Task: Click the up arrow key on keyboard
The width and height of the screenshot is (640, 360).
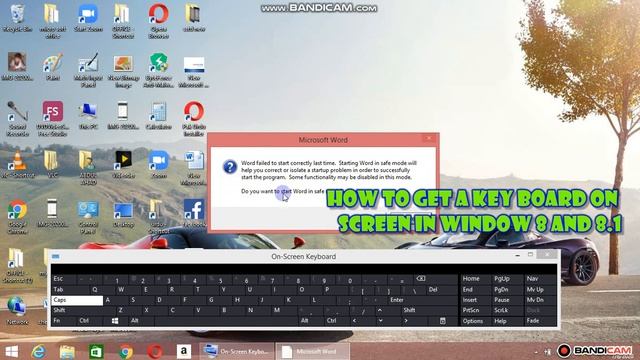Action: (388, 310)
